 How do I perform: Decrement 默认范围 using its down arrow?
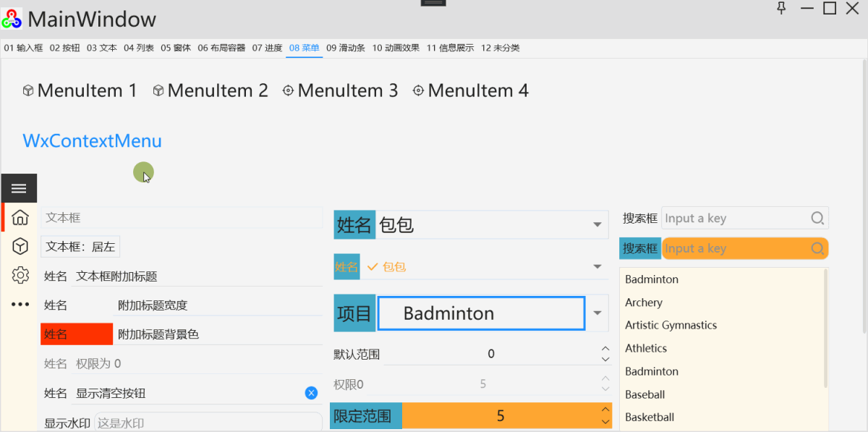pos(604,358)
